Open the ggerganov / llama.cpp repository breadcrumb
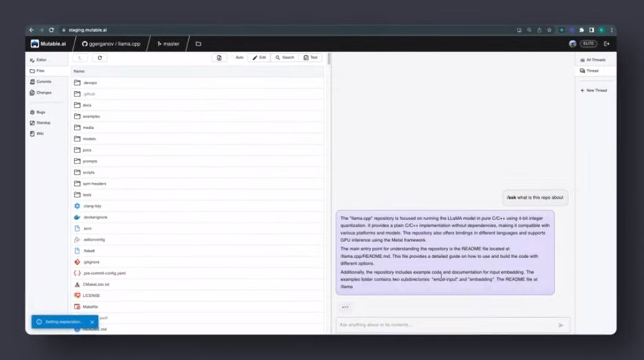Image resolution: width=644 pixels, height=360 pixels. pos(111,43)
